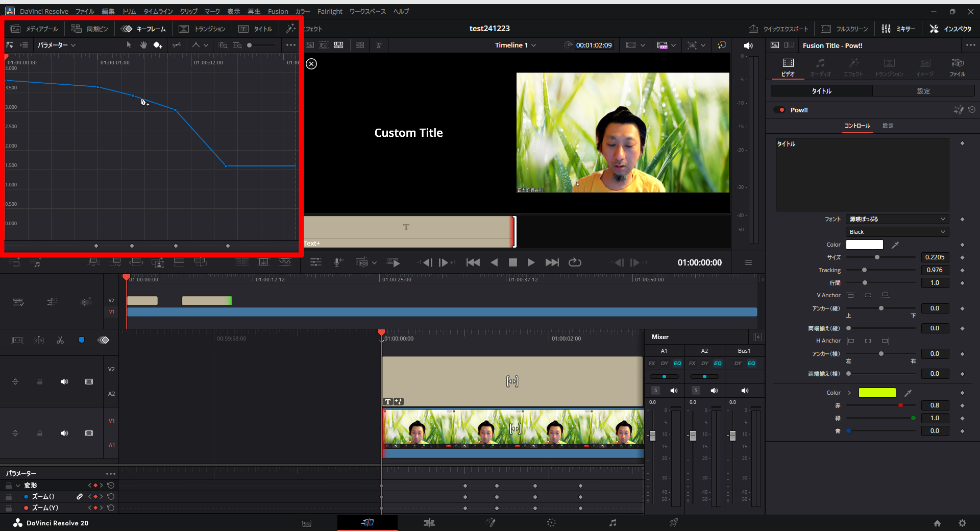The image size is (980, 531).
Task: Open the font family dropdown
Action: pos(897,219)
